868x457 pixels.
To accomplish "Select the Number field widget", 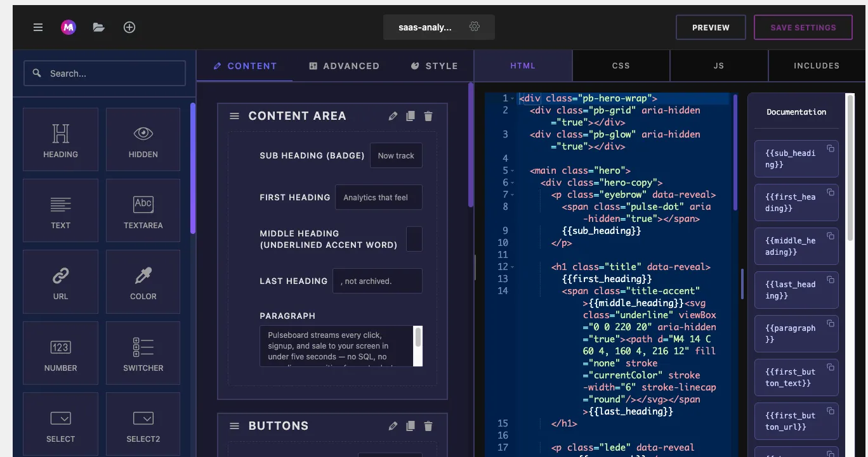I will pos(60,353).
